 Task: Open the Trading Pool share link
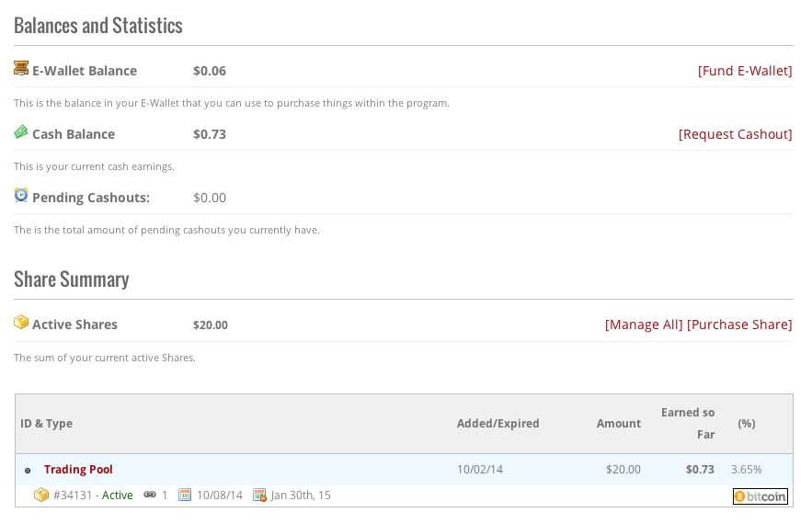coord(78,470)
